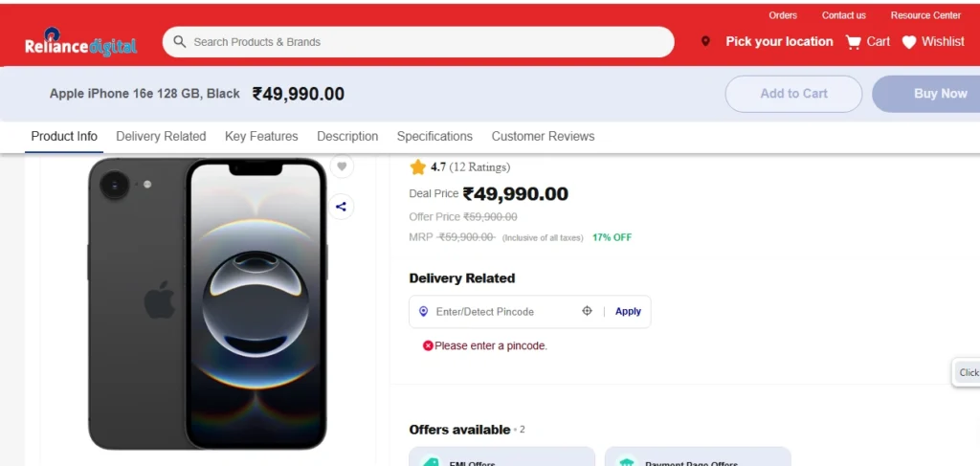The width and height of the screenshot is (980, 466).
Task: Click the Reliance Digital logo
Action: (80, 45)
